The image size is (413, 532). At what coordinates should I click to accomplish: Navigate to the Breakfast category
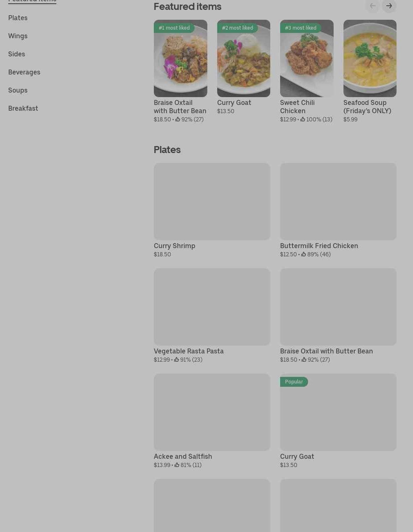pos(23,108)
